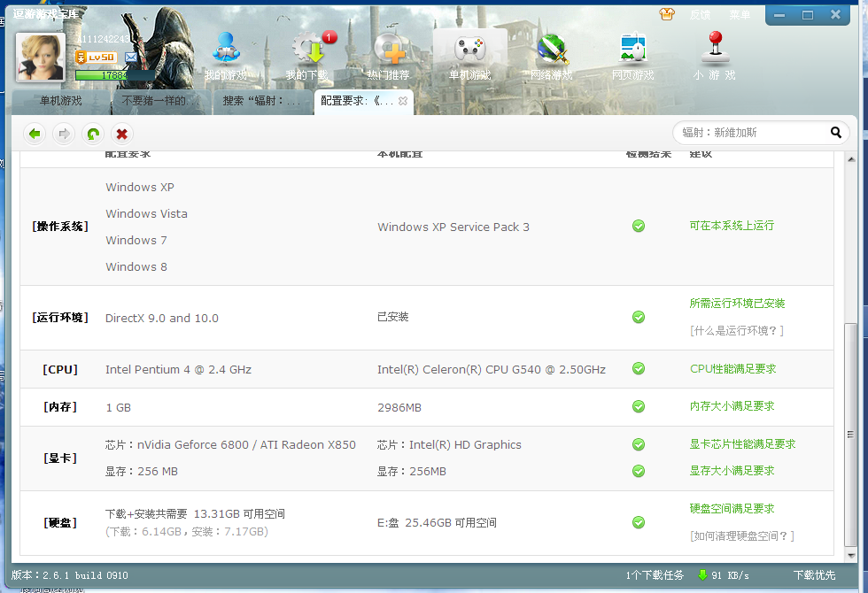Viewport: 868px width, 593px height.
Task: Click the user avatar photo
Action: coord(41,57)
